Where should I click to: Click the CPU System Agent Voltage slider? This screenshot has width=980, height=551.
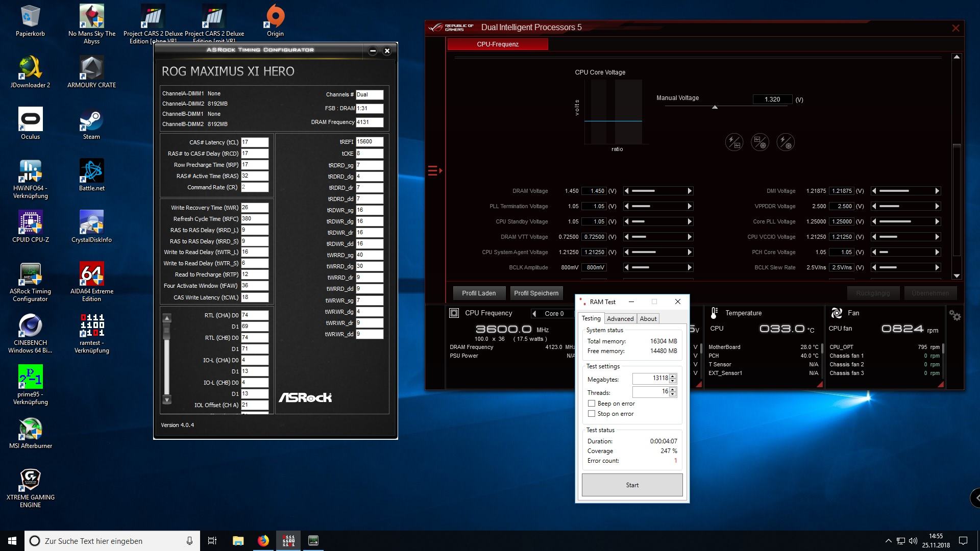click(659, 252)
